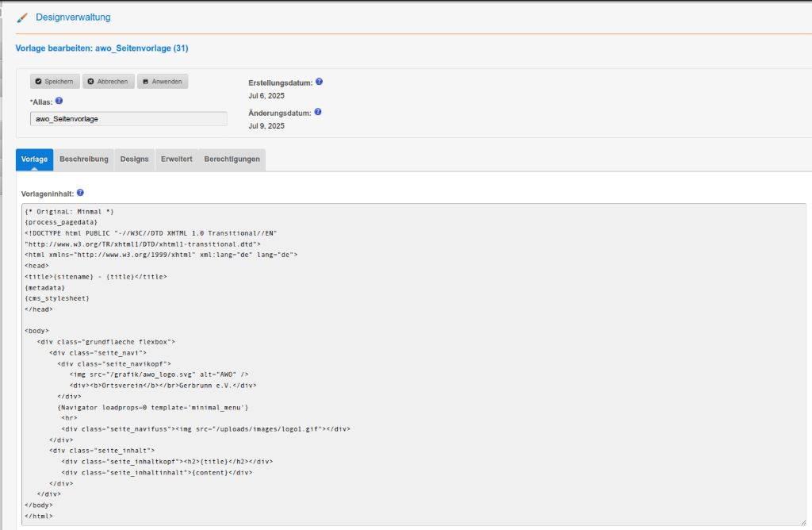This screenshot has height=530, width=812.
Task: Click the help icon next to Alias
Action: pyautogui.click(x=59, y=101)
